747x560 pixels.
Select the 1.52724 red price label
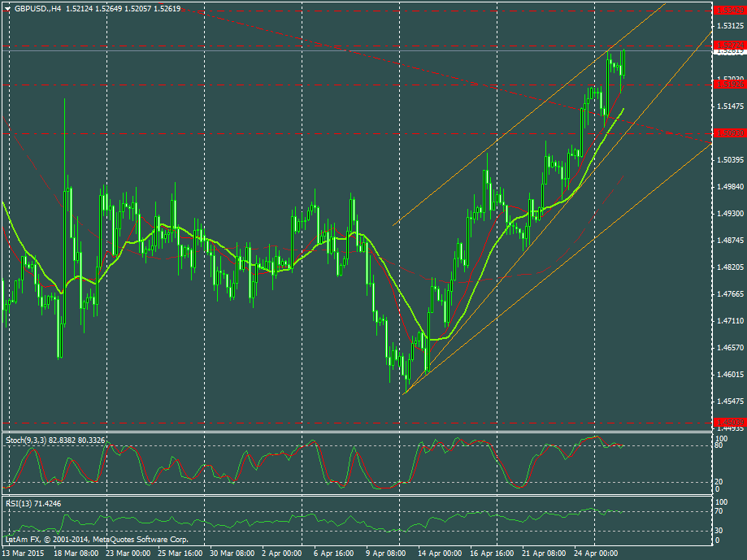tap(728, 46)
